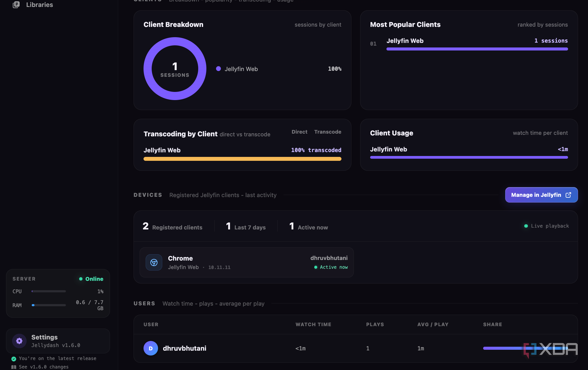Click the external link icon on Manage in Jellyfin

tap(568, 195)
